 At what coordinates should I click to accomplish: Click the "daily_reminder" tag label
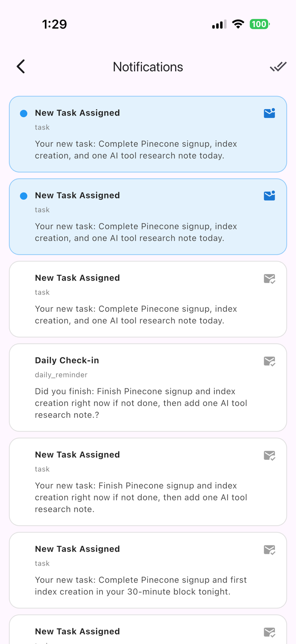(61, 375)
